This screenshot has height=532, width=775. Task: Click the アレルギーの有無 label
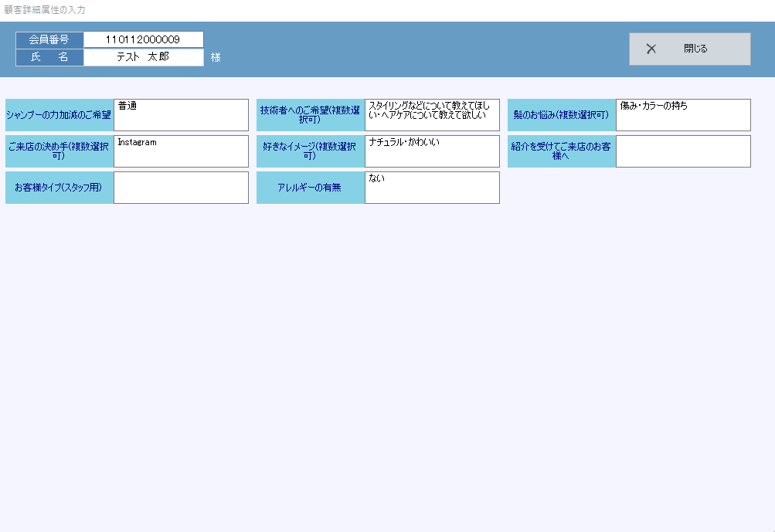pos(311,188)
